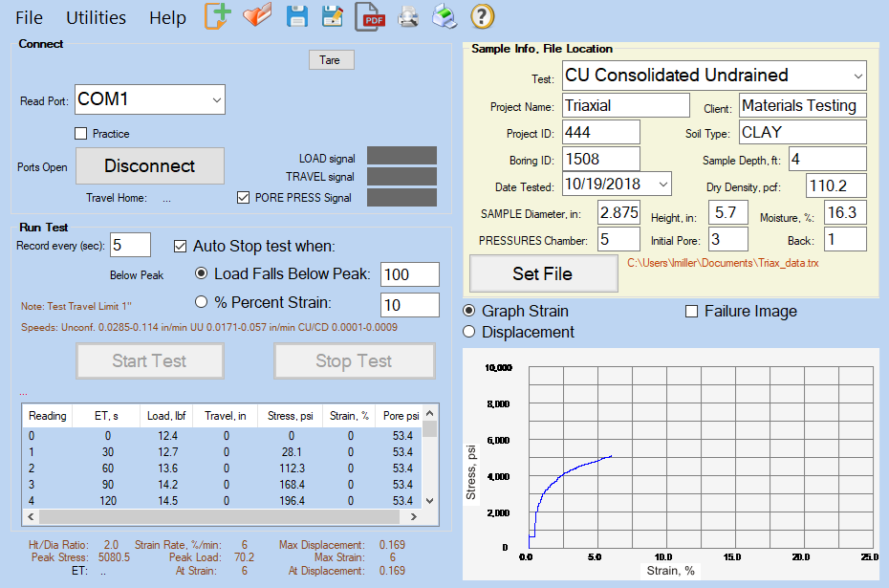
Task: Click the PRESSURES Chamber field
Action: click(x=619, y=239)
